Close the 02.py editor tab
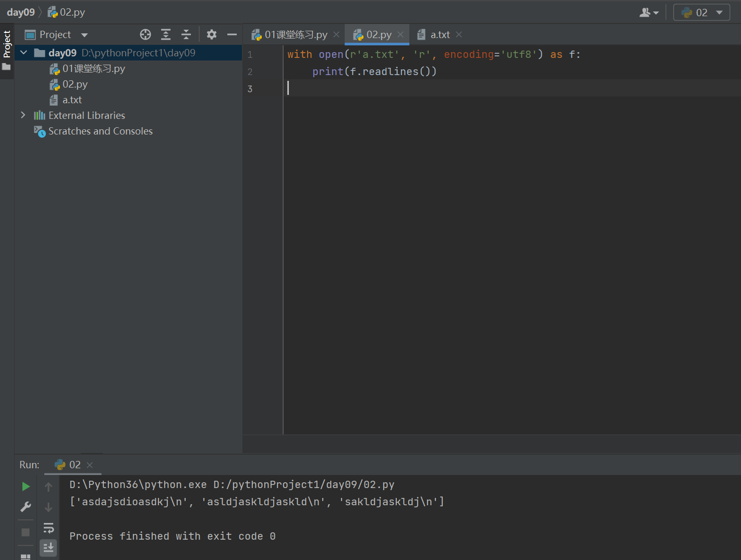Screen dimensions: 741x560 click(x=400, y=34)
